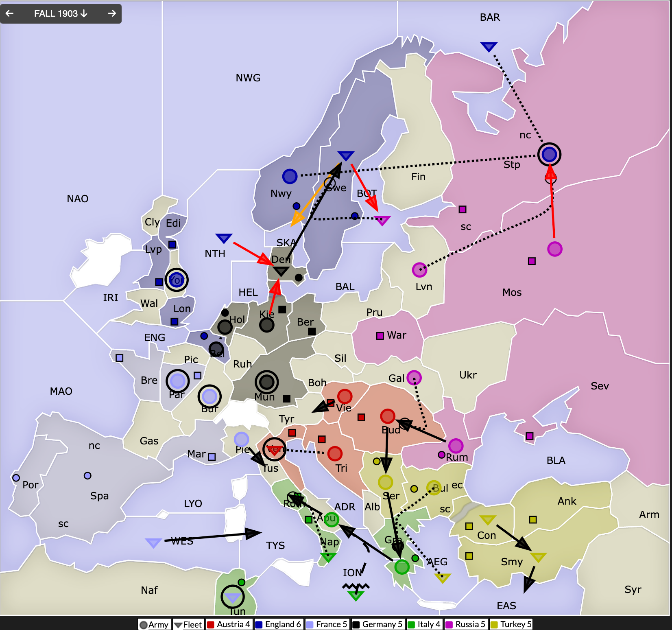Open the FALL 1903 phase dropdown
672x630 pixels.
(61, 13)
